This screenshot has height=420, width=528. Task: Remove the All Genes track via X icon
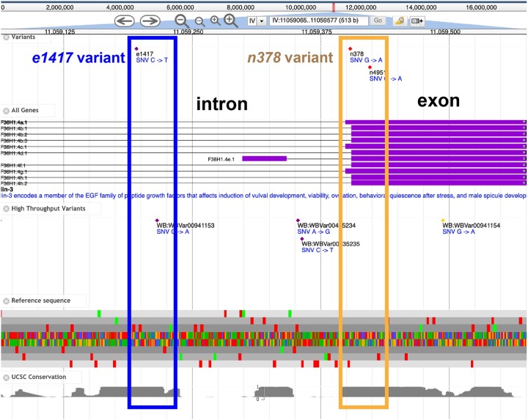tap(6, 110)
